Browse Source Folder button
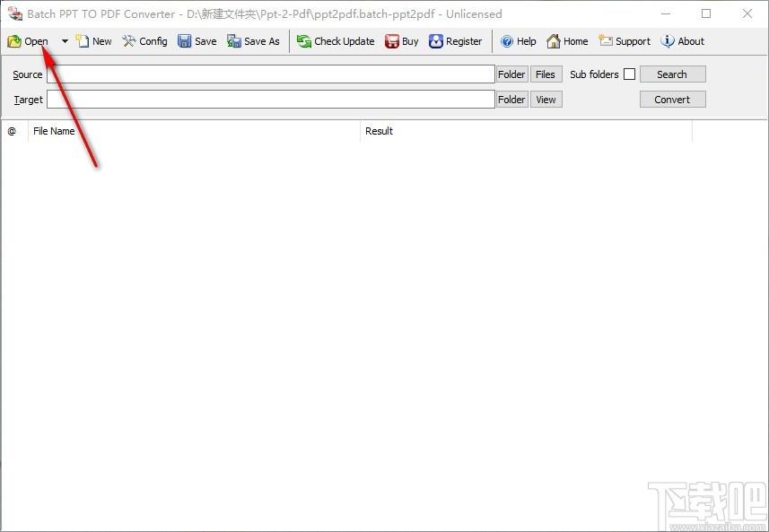769x532 pixels. click(512, 74)
